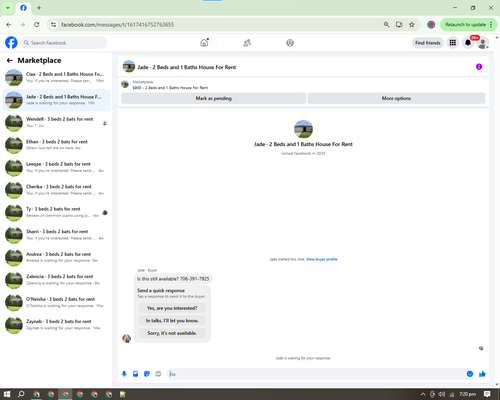Open the Windows Start menu
500x400 pixels.
tap(7, 394)
